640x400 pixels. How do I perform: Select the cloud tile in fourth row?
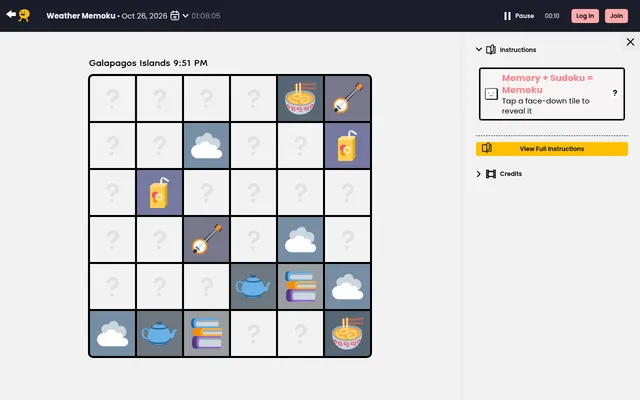pos(300,240)
